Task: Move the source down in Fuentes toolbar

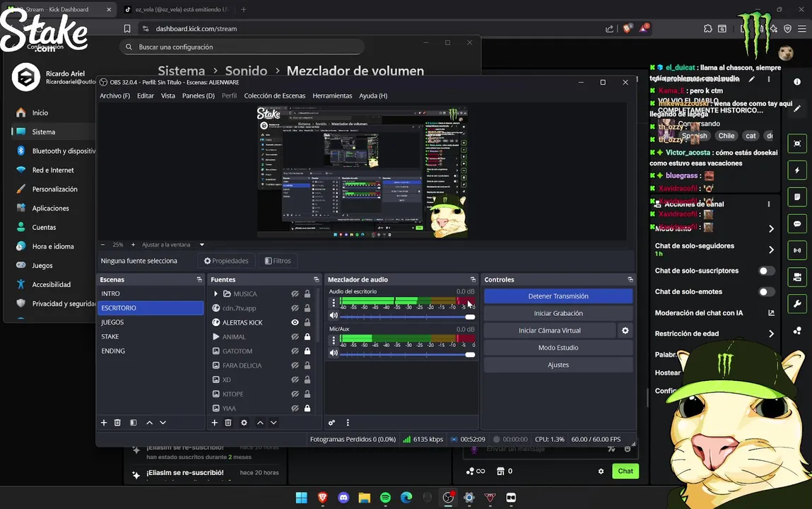Action: click(273, 423)
